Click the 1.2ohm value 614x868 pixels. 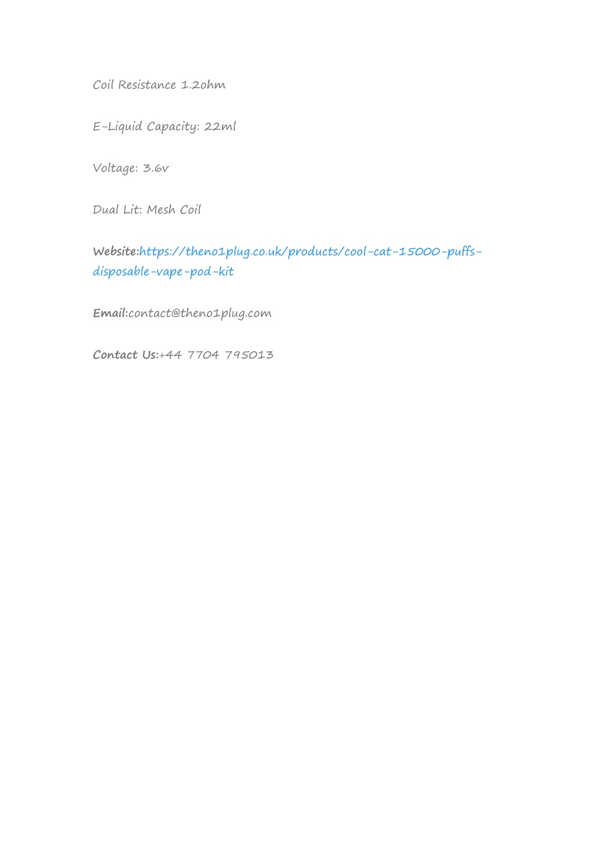(203, 85)
